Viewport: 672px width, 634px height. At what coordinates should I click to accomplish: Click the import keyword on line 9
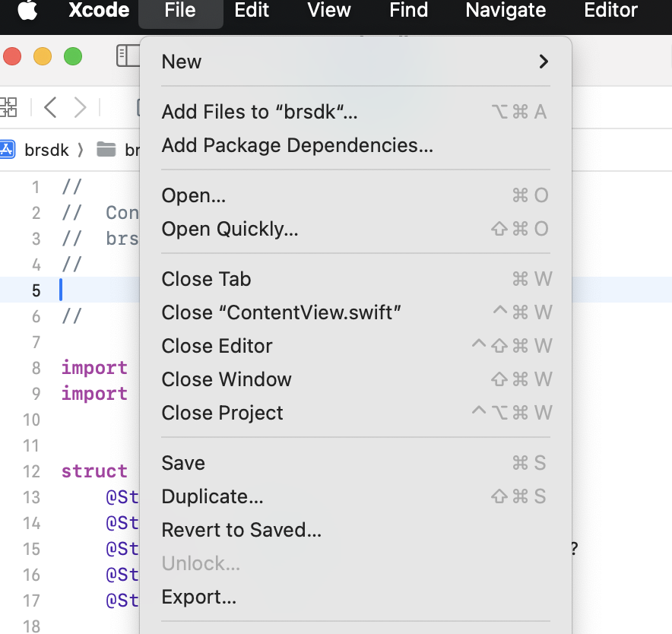[x=94, y=394]
